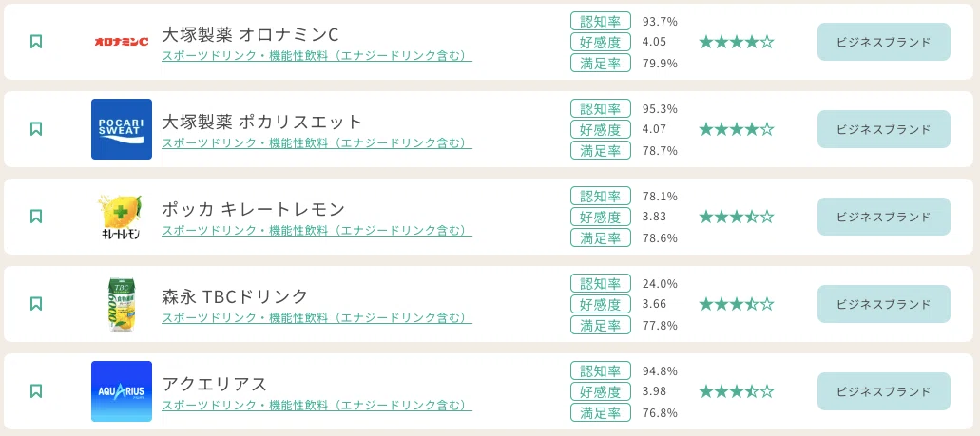Bookmark the オロナミンC entry
This screenshot has height=436, width=980.
(36, 42)
